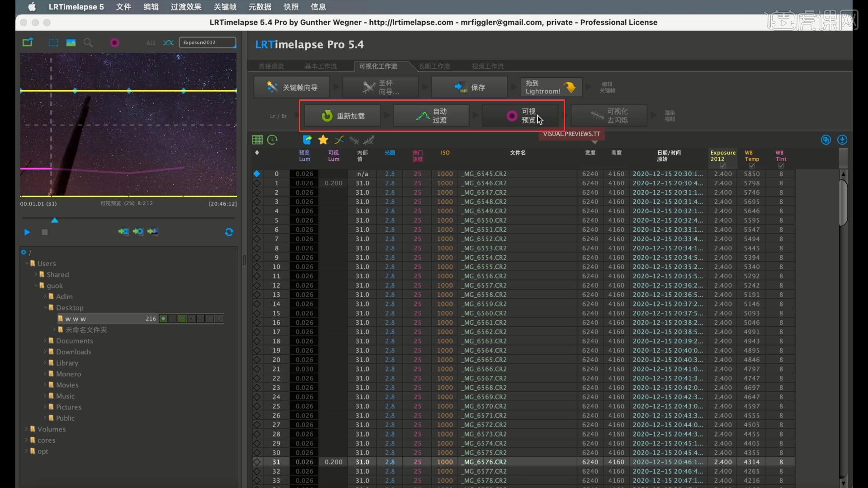
Task: Click the magnifier zoom icon above preview
Action: [88, 42]
